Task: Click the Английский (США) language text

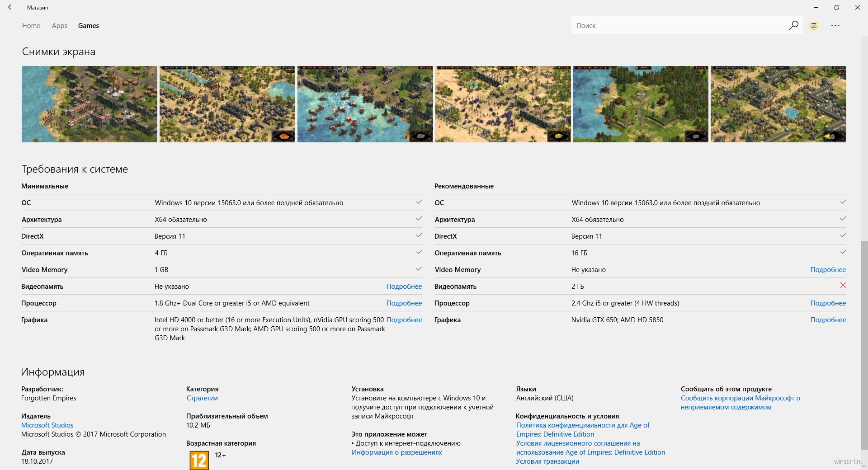Action: coord(545,398)
